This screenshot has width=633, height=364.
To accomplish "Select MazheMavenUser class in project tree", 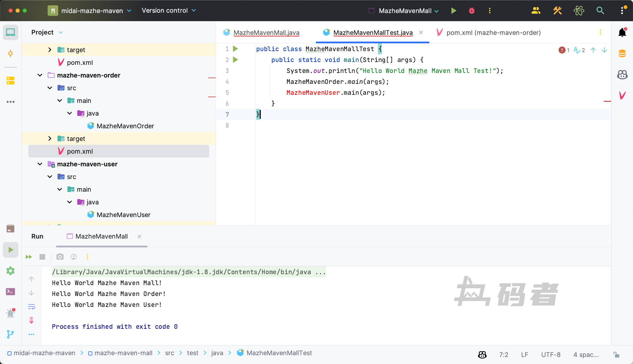I will click(123, 215).
